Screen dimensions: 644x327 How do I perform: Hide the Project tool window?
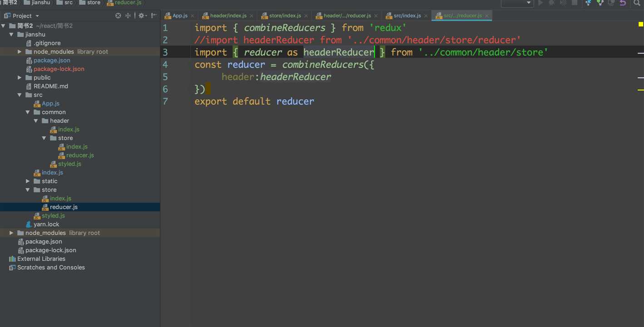point(154,15)
